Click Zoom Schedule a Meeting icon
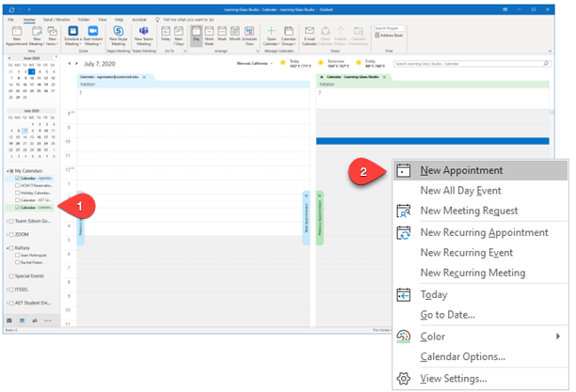 [72, 36]
